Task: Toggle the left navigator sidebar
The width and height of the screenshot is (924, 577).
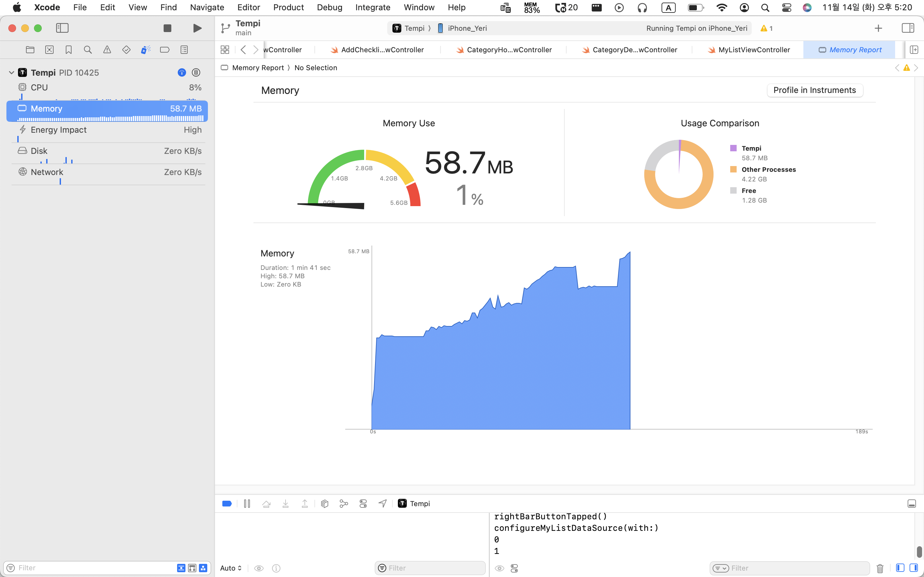Action: [62, 28]
